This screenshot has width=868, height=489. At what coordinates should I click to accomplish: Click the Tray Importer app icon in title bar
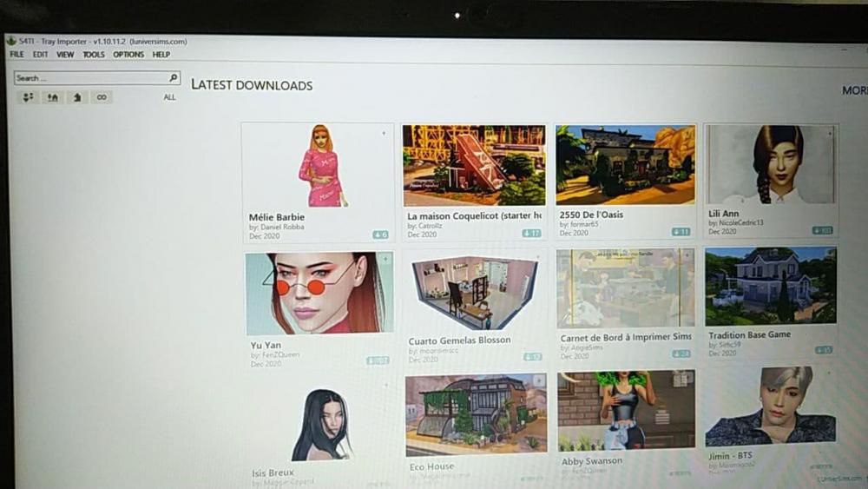point(11,41)
